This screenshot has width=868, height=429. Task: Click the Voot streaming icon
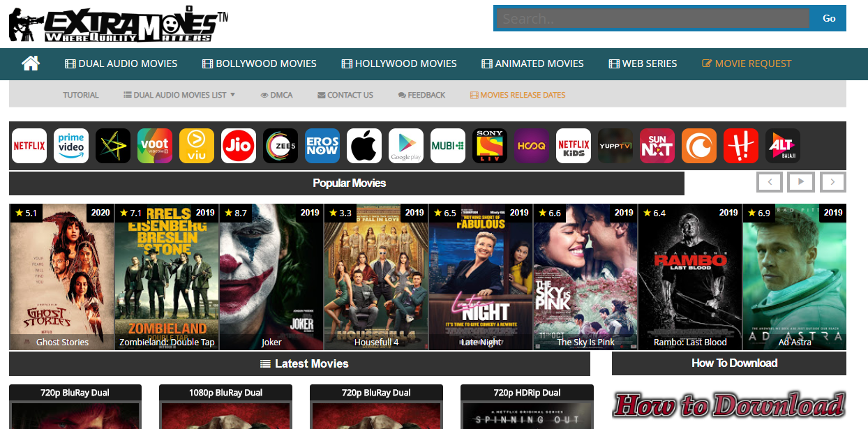[x=154, y=146]
